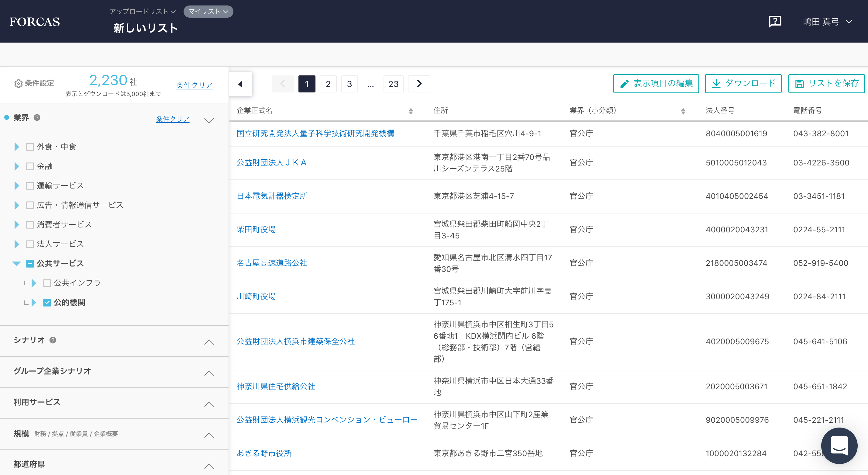The height and width of the screenshot is (475, 868).
Task: Sort the 業界（小分類）column by its arrows
Action: (683, 111)
